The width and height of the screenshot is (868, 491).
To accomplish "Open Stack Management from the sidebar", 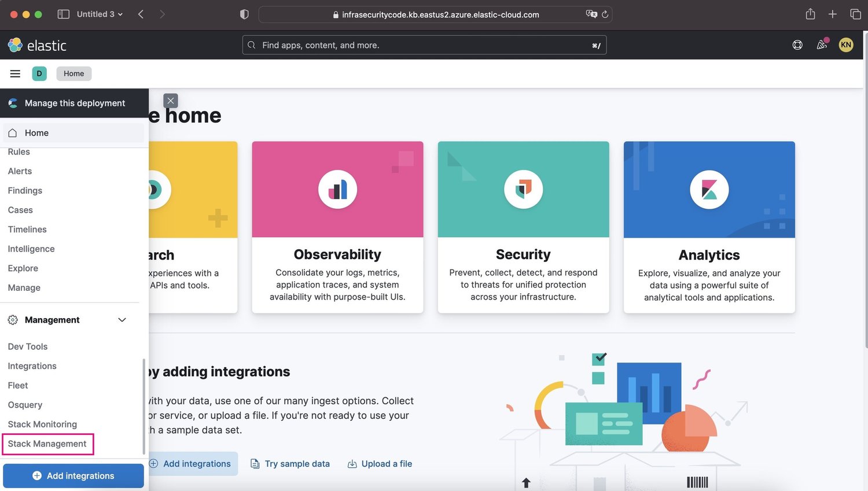I will click(x=47, y=444).
